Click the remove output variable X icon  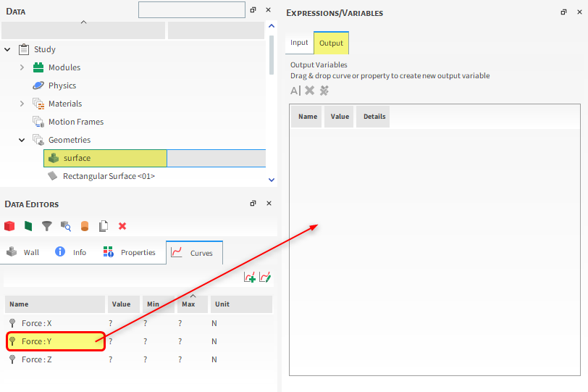[310, 91]
